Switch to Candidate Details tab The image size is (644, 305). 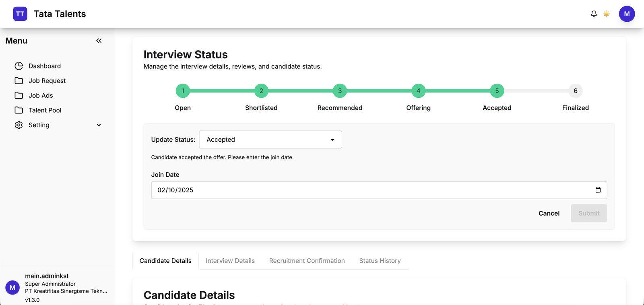tap(165, 261)
